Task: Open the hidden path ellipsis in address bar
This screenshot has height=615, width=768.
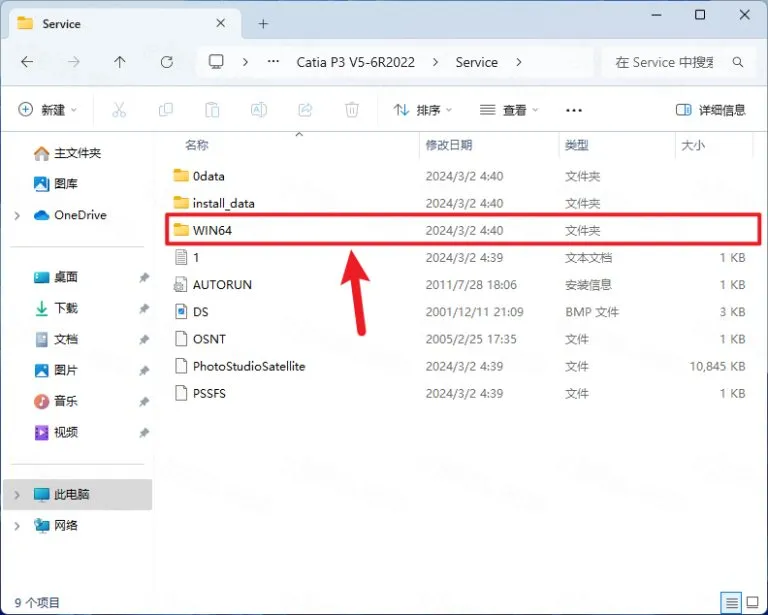Action: 273,62
